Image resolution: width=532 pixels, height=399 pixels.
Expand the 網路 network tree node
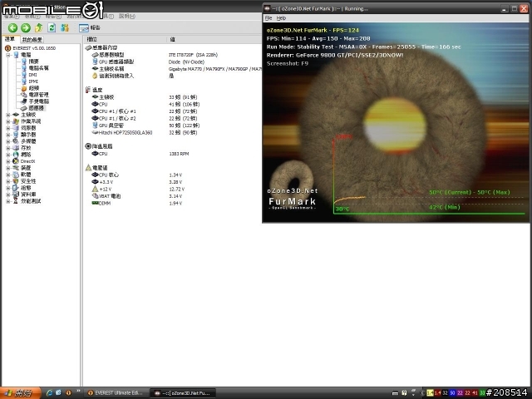point(8,155)
